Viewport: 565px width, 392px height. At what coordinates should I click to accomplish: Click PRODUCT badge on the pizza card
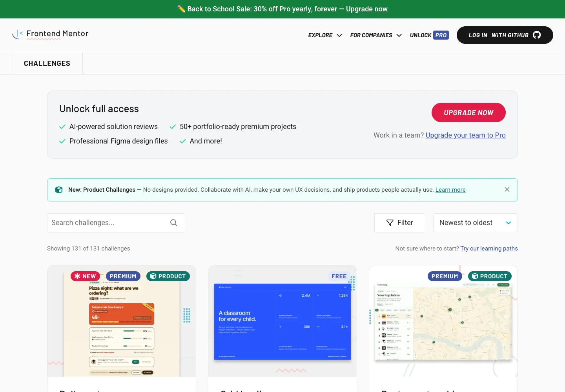168,276
